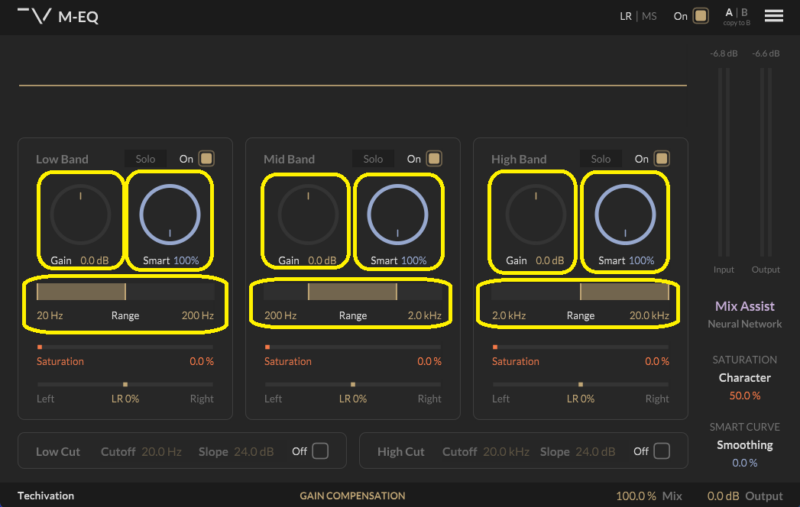Open the hamburger menu icon

[x=773, y=16]
